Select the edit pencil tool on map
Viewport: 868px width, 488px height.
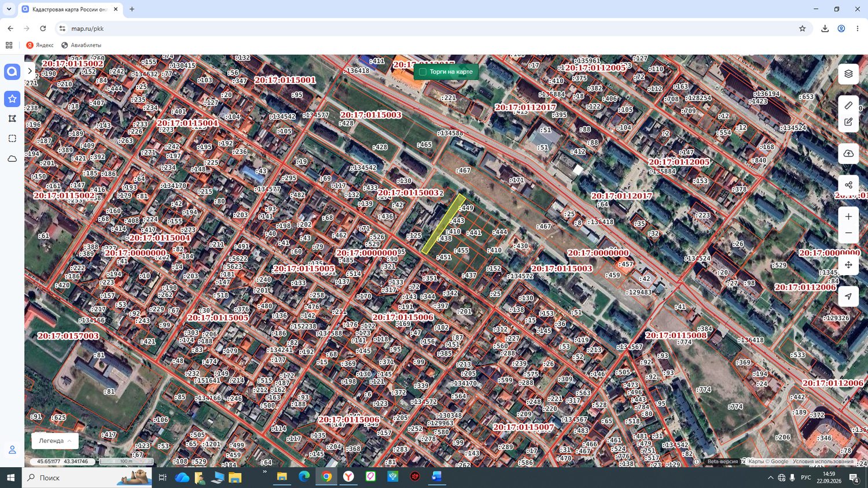pyautogui.click(x=848, y=122)
